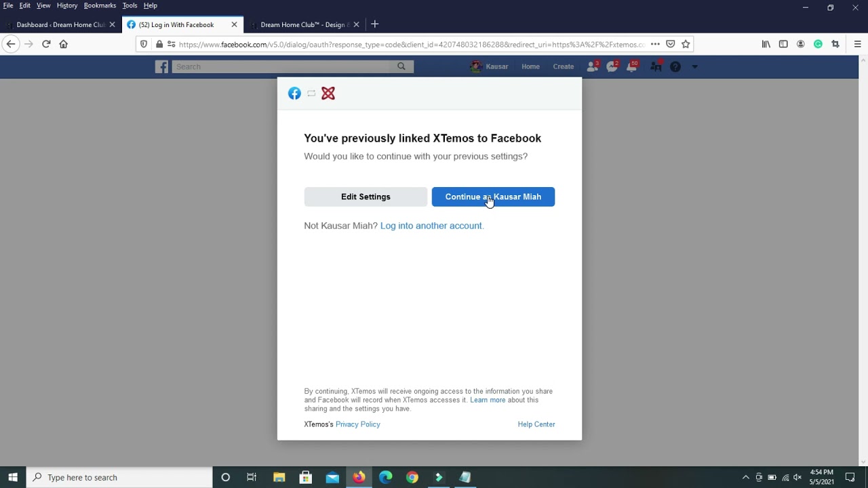Switch to Dream Home Club Design tab
868x488 pixels.
point(305,24)
